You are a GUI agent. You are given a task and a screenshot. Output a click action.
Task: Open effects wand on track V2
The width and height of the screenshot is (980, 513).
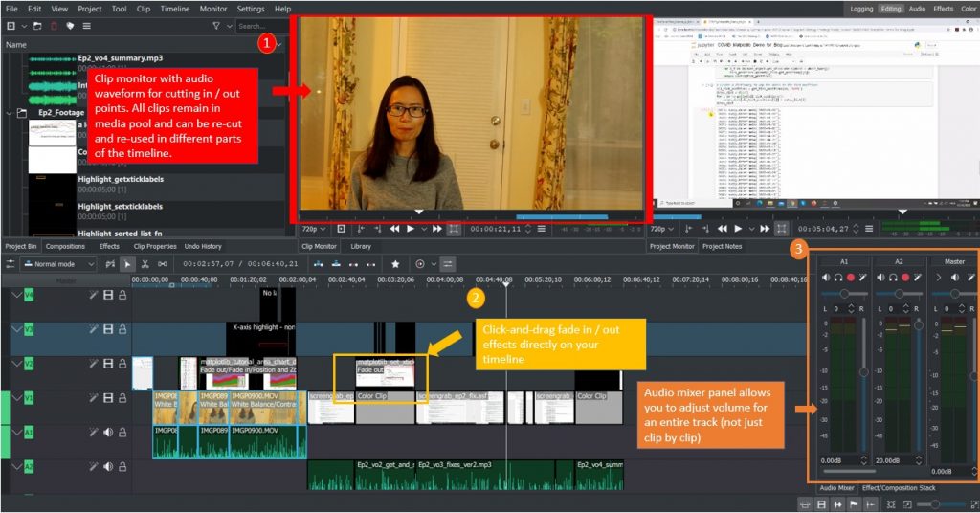(x=94, y=364)
